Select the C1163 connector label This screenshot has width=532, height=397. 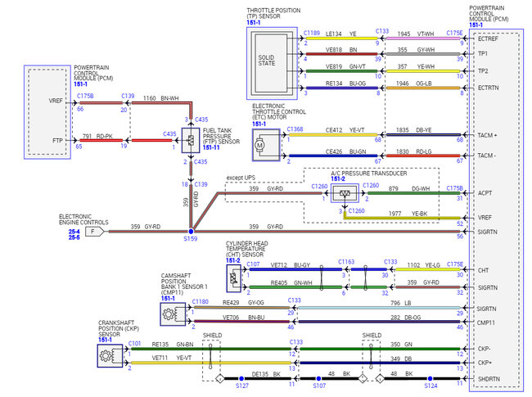[346, 262]
